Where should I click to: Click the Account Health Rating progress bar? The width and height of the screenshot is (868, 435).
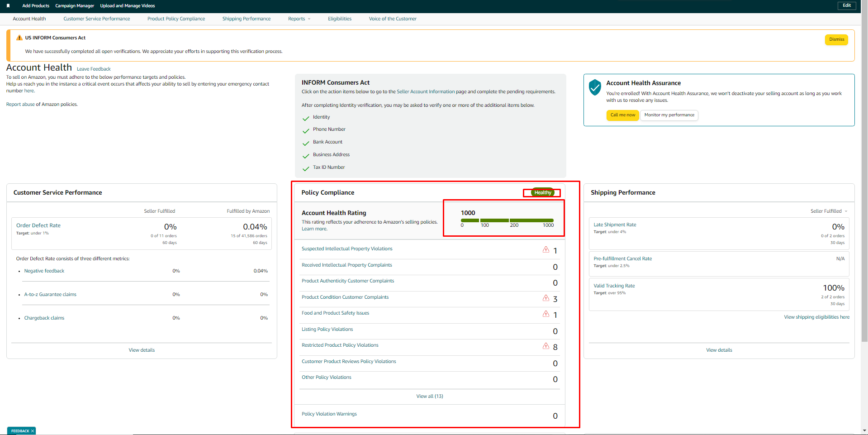click(507, 220)
